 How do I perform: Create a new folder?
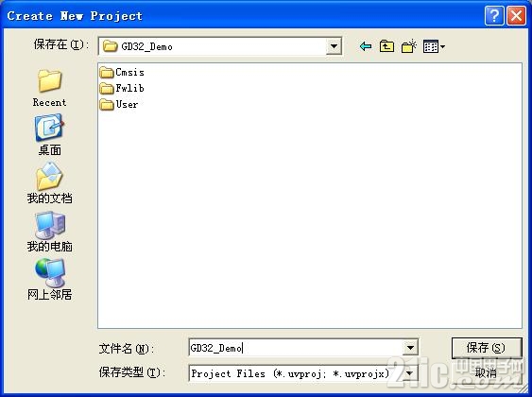408,46
